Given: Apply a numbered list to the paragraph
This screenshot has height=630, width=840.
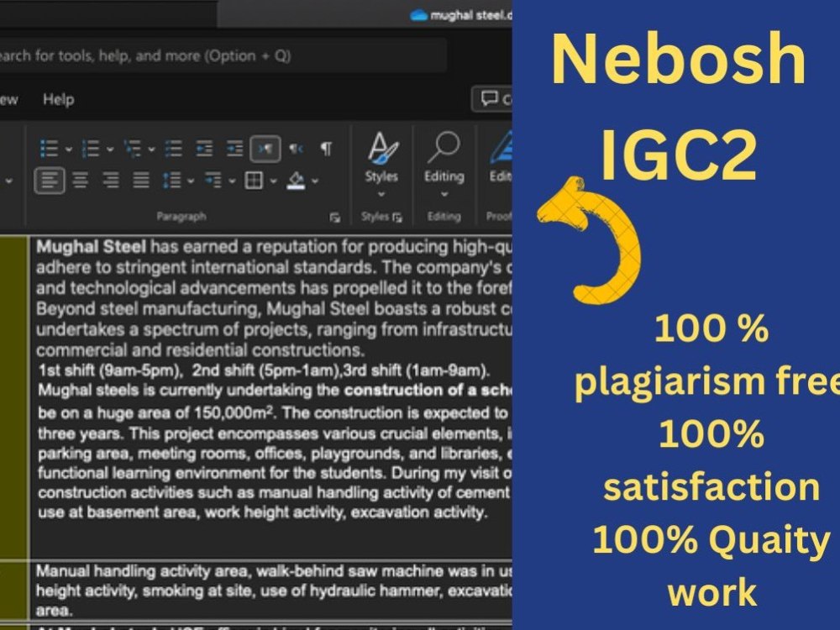Looking at the screenshot, I should tap(91, 149).
